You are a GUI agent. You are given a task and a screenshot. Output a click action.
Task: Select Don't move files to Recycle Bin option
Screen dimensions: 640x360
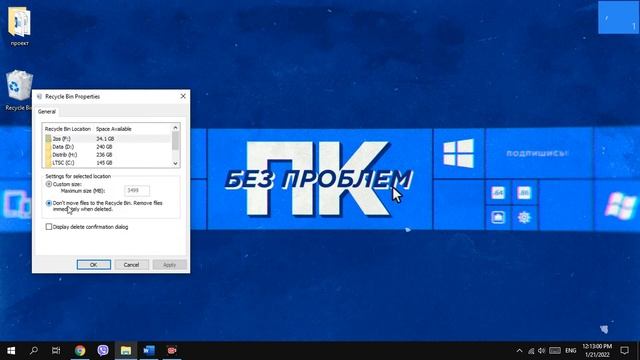[49, 203]
